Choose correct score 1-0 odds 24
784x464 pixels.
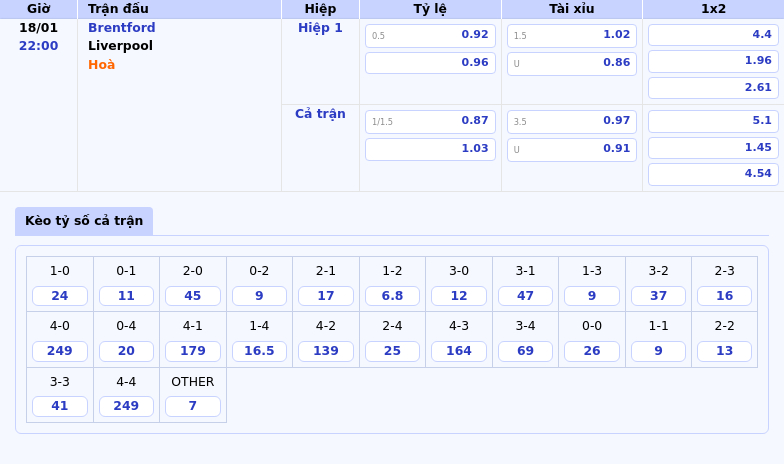click(x=60, y=296)
